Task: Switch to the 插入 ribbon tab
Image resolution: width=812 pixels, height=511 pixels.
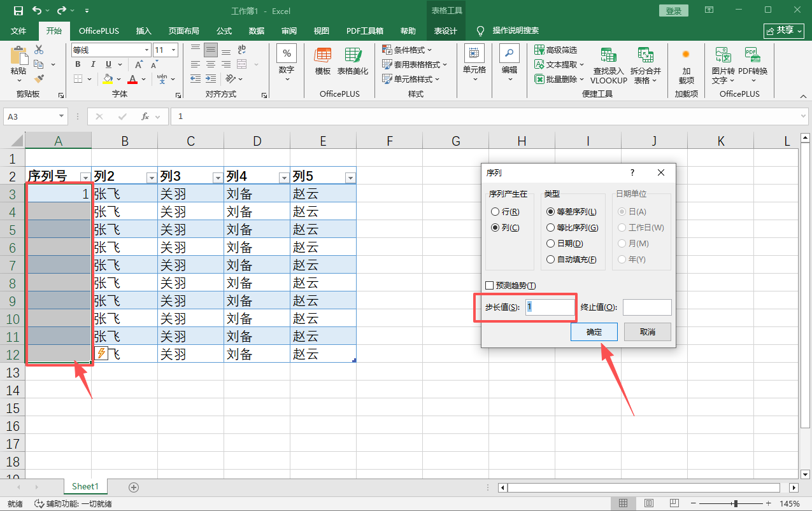Action: pyautogui.click(x=144, y=31)
